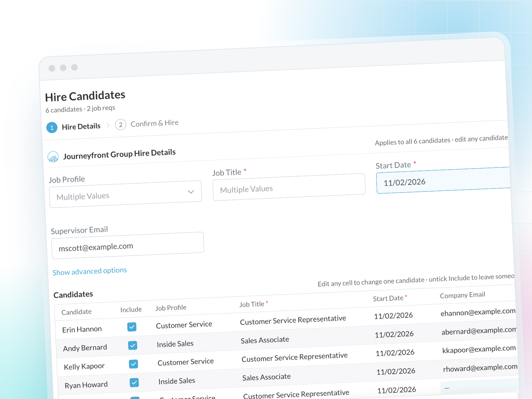Viewport: 532px width, 399px height.
Task: Edit Kelly Kapoor's Customer Service Representative job title
Action: [x=295, y=357]
